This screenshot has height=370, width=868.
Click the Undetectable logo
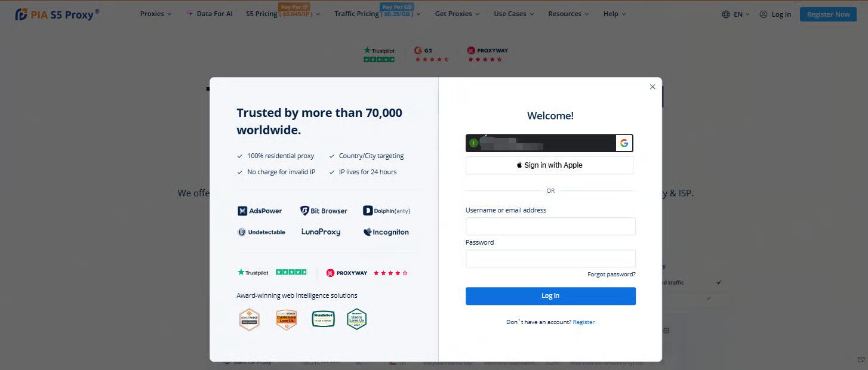click(x=261, y=232)
